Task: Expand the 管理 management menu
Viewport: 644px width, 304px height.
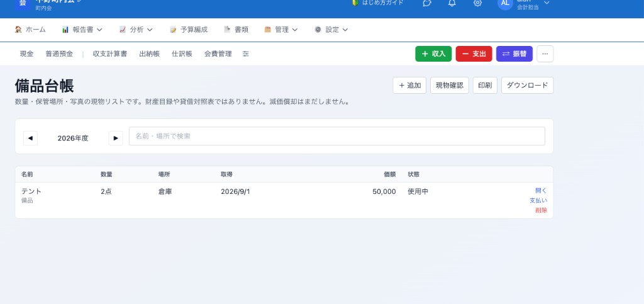Action: point(281,30)
